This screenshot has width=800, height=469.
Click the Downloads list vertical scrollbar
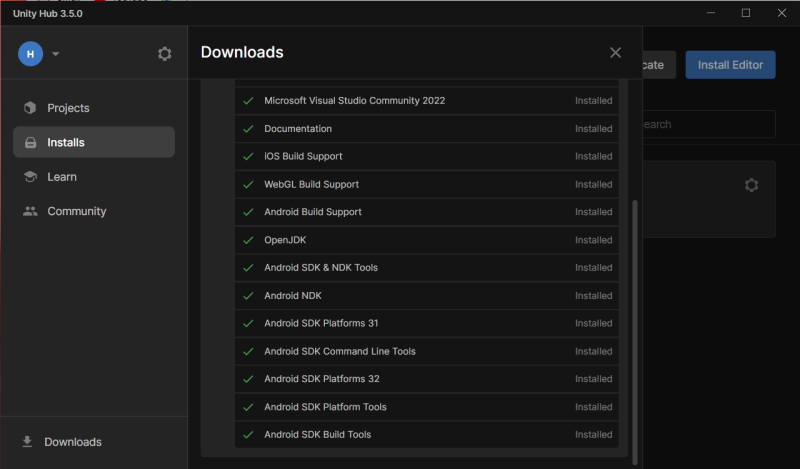coord(635,332)
